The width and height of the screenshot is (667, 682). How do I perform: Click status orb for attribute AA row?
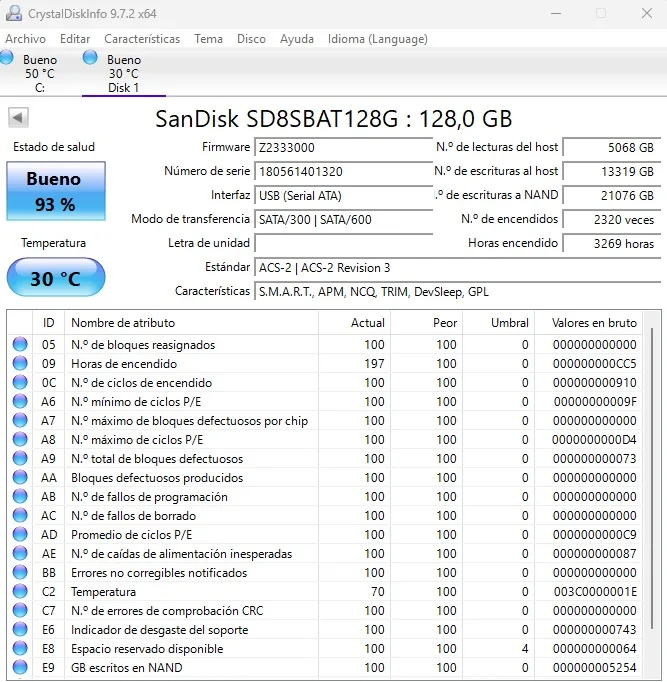[x=20, y=477]
